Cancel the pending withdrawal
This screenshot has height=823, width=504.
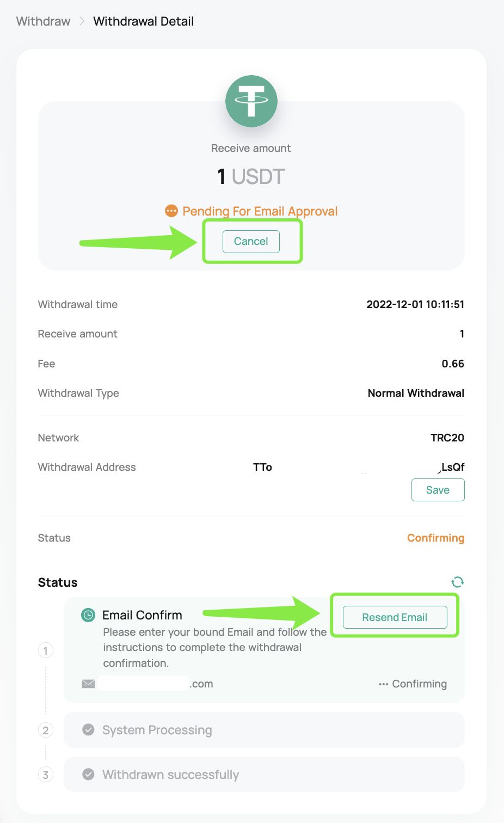pyautogui.click(x=251, y=242)
